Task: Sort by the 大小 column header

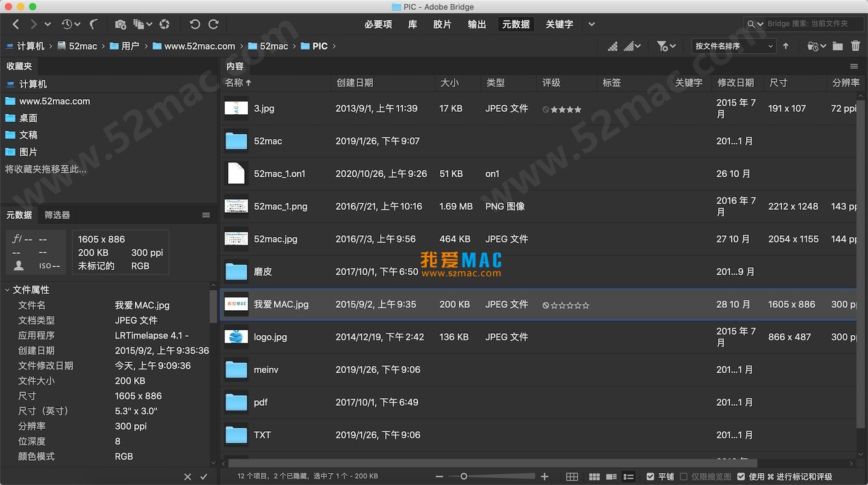Action: 449,83
